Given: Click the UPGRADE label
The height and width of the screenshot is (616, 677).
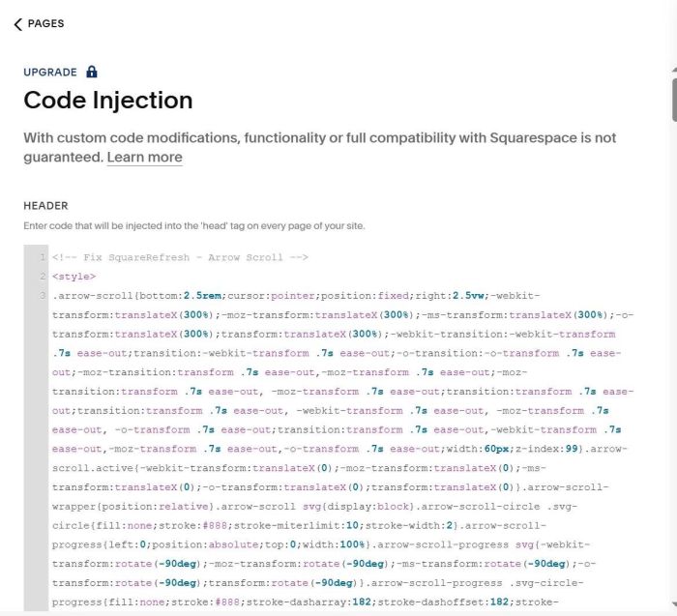Looking at the screenshot, I should click(x=50, y=73).
